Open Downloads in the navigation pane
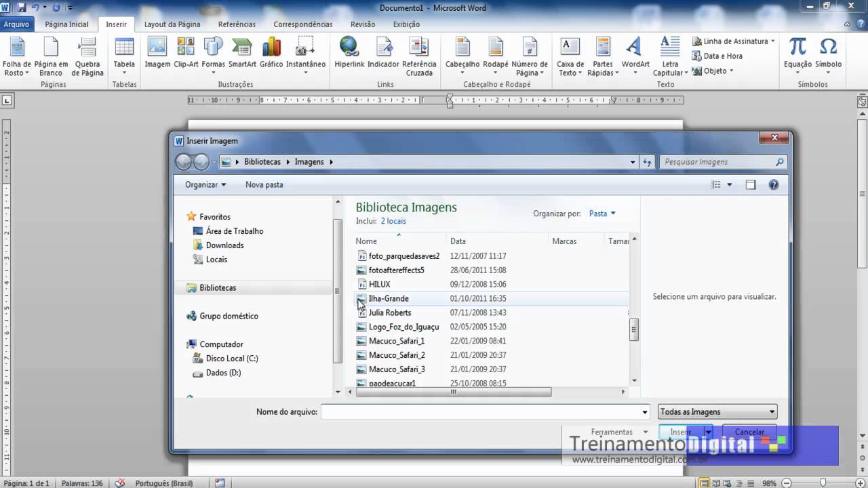Image resolution: width=868 pixels, height=488 pixels. [x=224, y=245]
